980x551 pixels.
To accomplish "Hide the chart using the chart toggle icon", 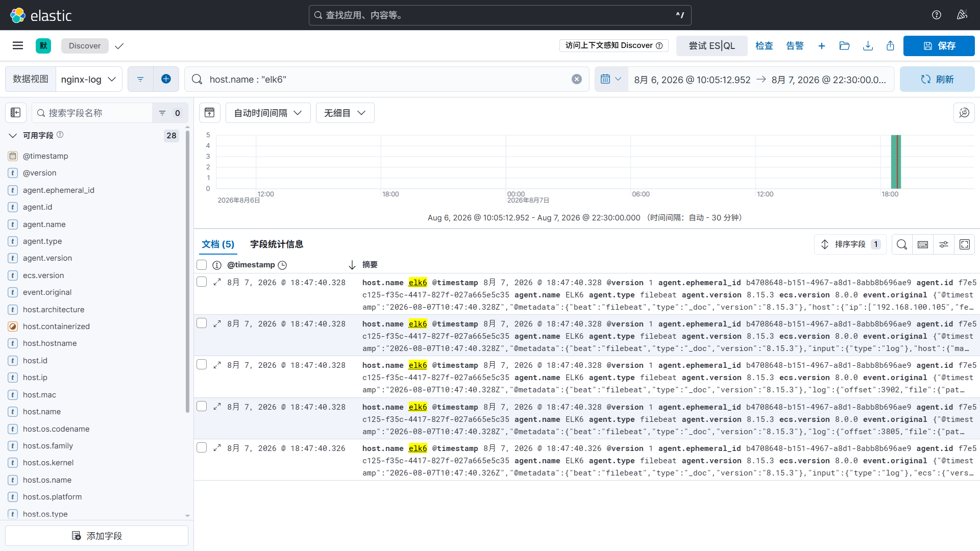I will point(210,113).
